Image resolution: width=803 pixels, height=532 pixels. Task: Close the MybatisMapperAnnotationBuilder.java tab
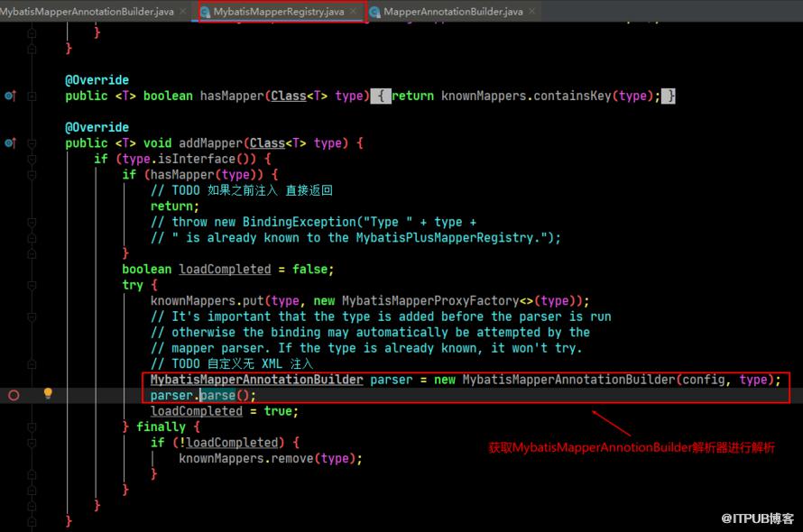coord(183,11)
